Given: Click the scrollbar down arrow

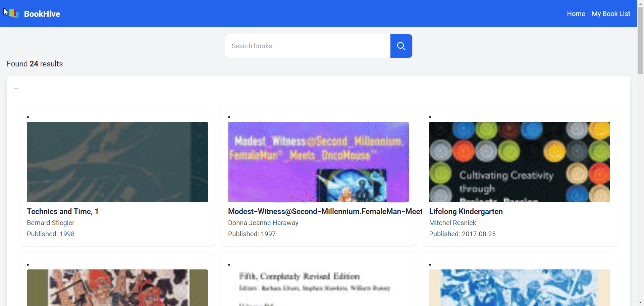Looking at the screenshot, I should coord(640,303).
